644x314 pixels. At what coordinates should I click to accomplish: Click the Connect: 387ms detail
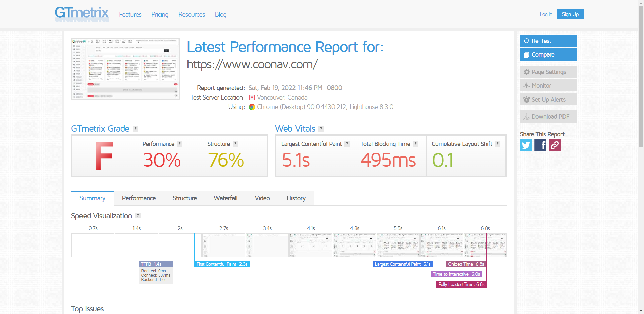tap(156, 275)
